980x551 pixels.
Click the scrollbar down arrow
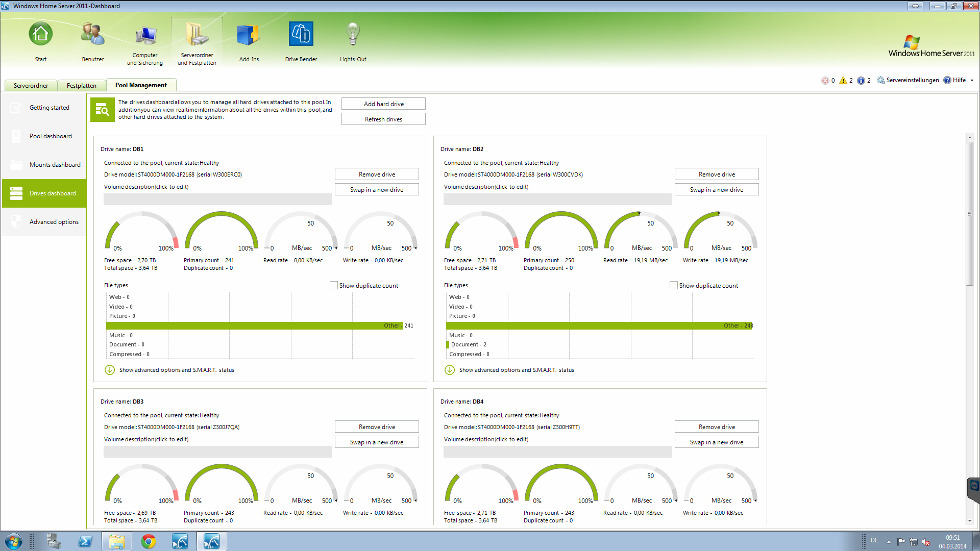(x=969, y=521)
